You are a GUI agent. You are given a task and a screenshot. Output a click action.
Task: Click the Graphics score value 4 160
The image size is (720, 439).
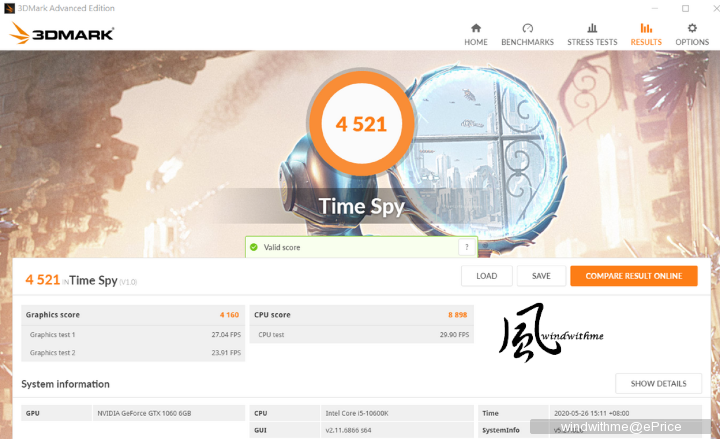pyautogui.click(x=229, y=315)
